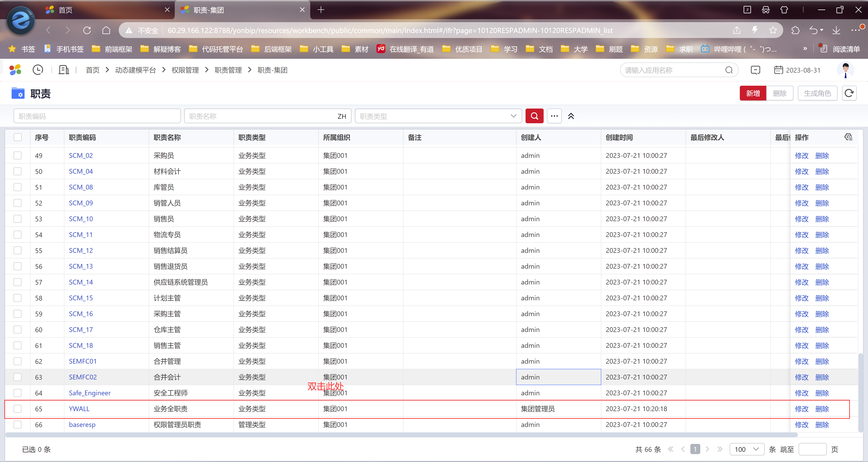Screen dimensions: 868x462
Task: Open the more filters ellipsis button
Action: pos(554,116)
